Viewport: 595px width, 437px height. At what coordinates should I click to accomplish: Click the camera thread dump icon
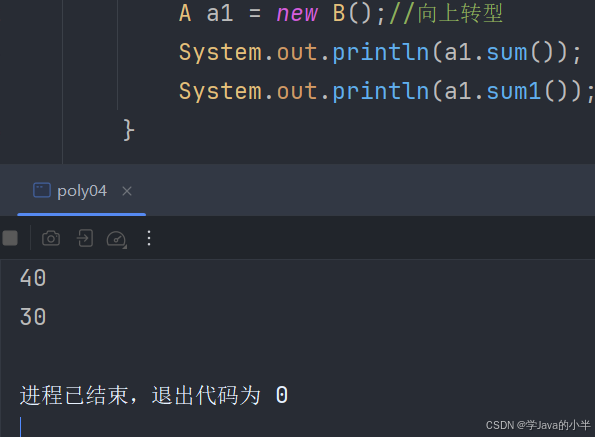51,239
